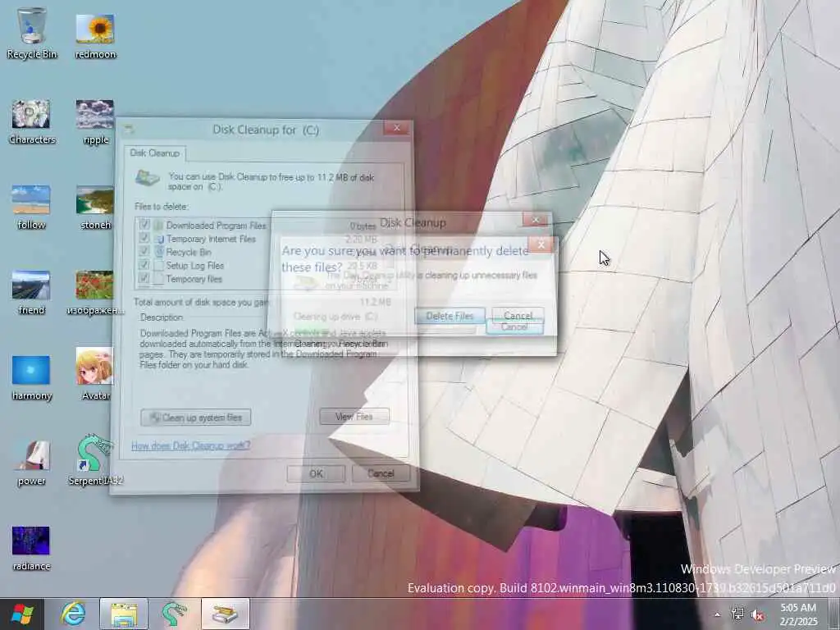Click the Setup Log Files list row
840x630 pixels.
click(x=265, y=266)
